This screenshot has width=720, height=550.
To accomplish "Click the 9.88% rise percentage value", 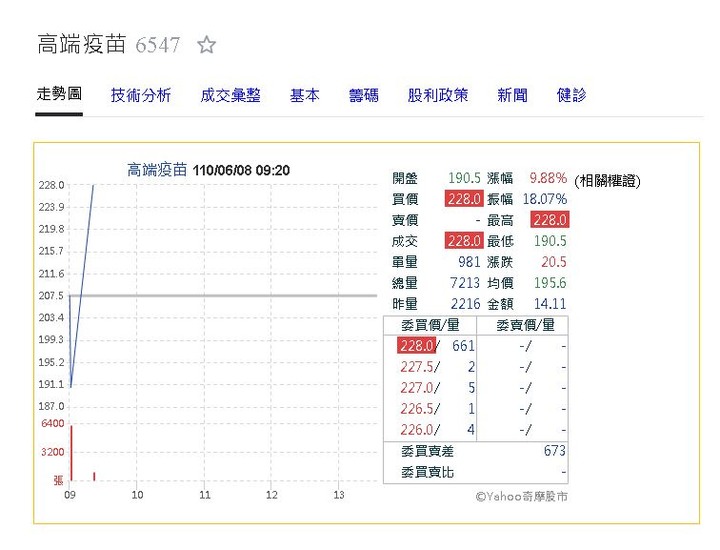I will (548, 178).
